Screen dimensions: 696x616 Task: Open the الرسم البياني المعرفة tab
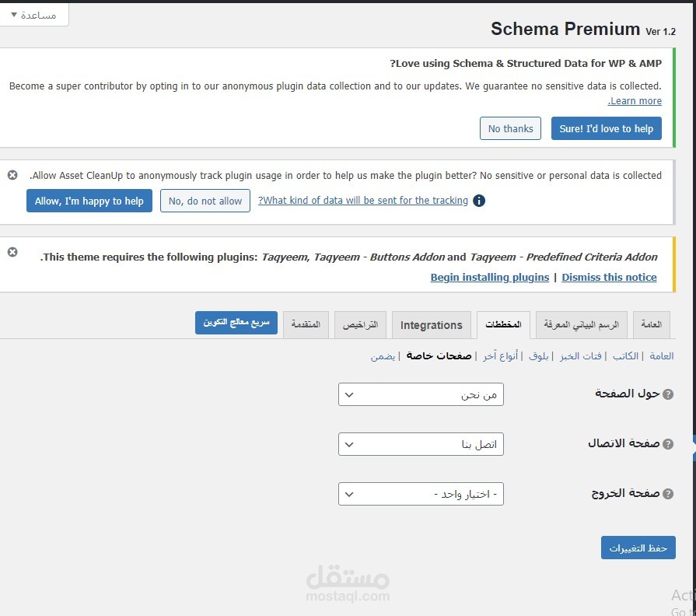[581, 324]
